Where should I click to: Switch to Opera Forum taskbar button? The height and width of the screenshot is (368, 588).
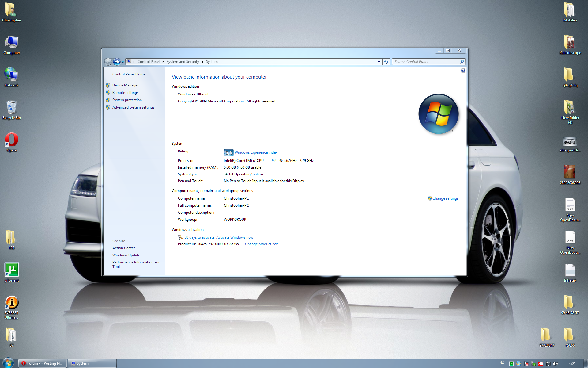point(43,363)
